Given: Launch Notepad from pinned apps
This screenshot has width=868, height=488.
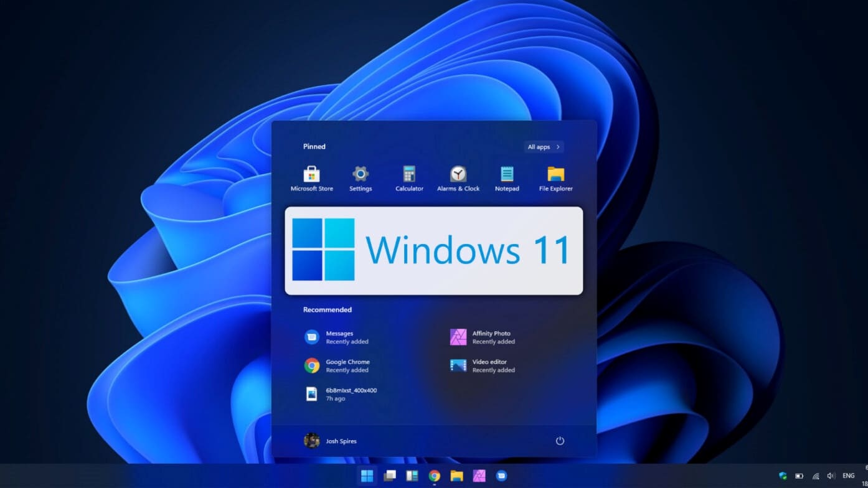Looking at the screenshot, I should tap(507, 179).
